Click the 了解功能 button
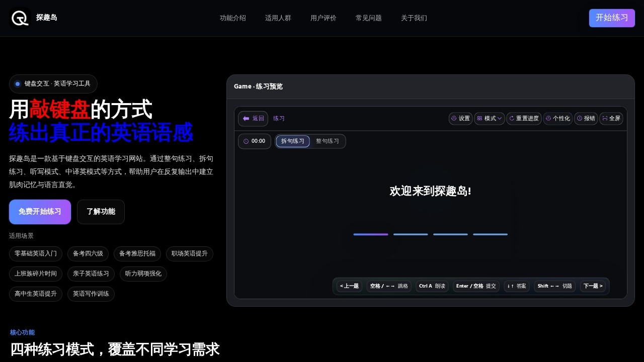644x362 pixels. click(x=101, y=212)
